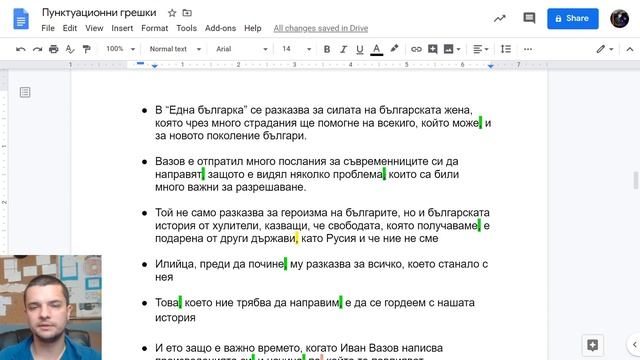This screenshot has height=360, width=640.
Task: Show the document outline
Action: point(25,92)
